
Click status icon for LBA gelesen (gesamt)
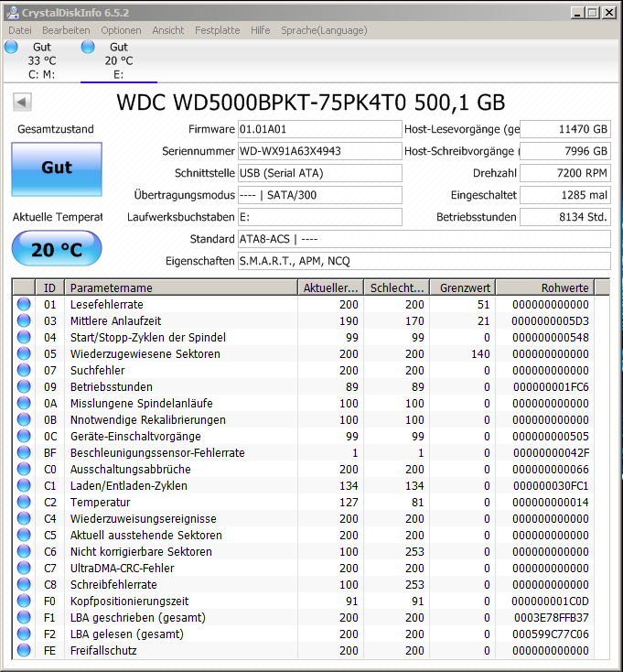point(24,634)
